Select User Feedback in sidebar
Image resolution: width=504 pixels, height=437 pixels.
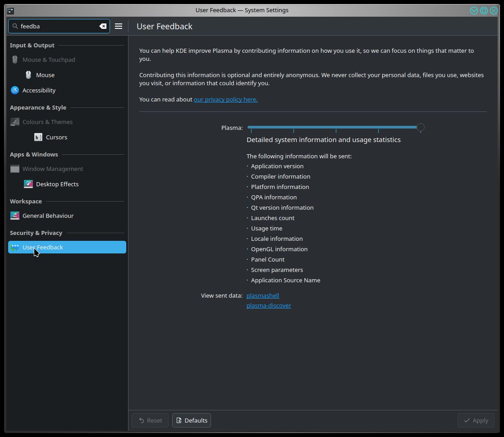pos(67,247)
